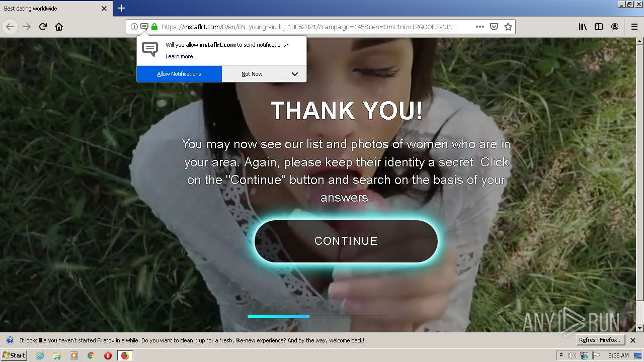The width and height of the screenshot is (644, 362).
Task: Open a new tab with plus button
Action: (x=121, y=8)
